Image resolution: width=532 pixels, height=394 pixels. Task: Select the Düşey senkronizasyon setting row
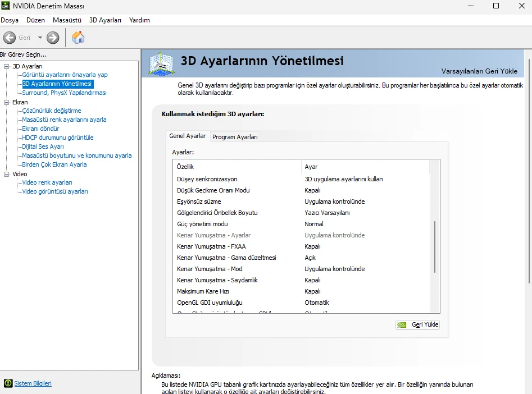(x=302, y=179)
